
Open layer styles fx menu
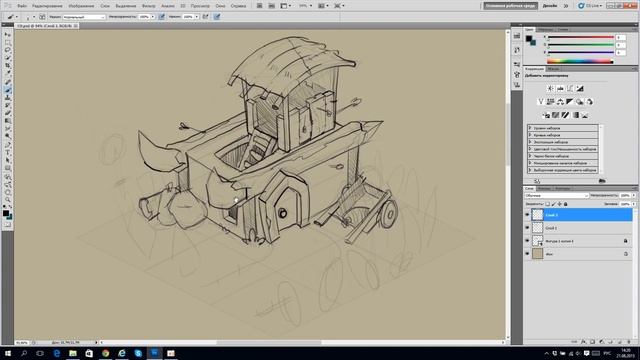(x=583, y=342)
